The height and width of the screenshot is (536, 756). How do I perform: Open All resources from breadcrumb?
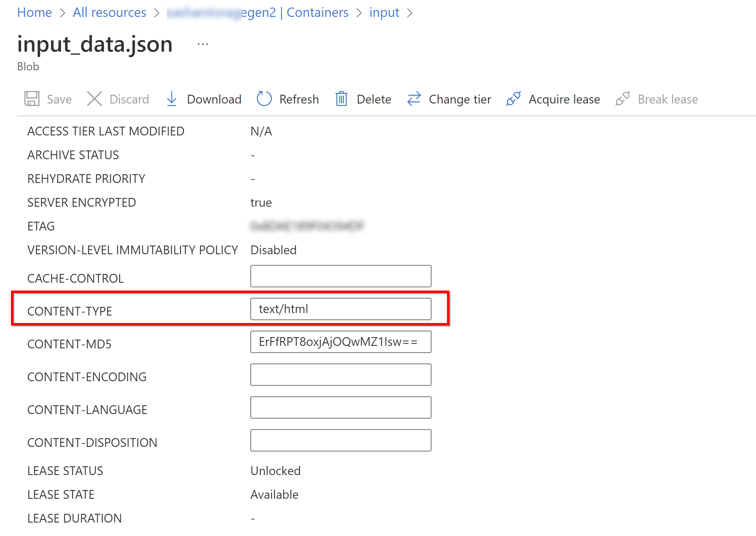click(x=109, y=12)
